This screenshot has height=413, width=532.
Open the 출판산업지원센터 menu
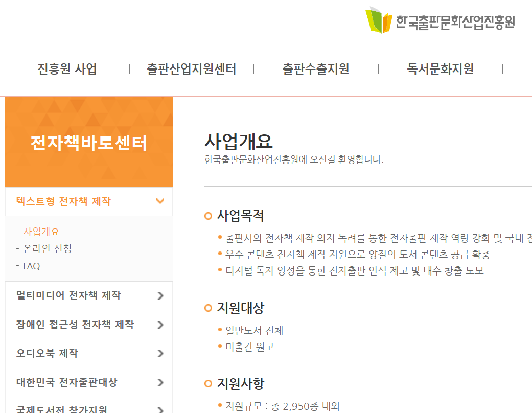click(x=191, y=69)
